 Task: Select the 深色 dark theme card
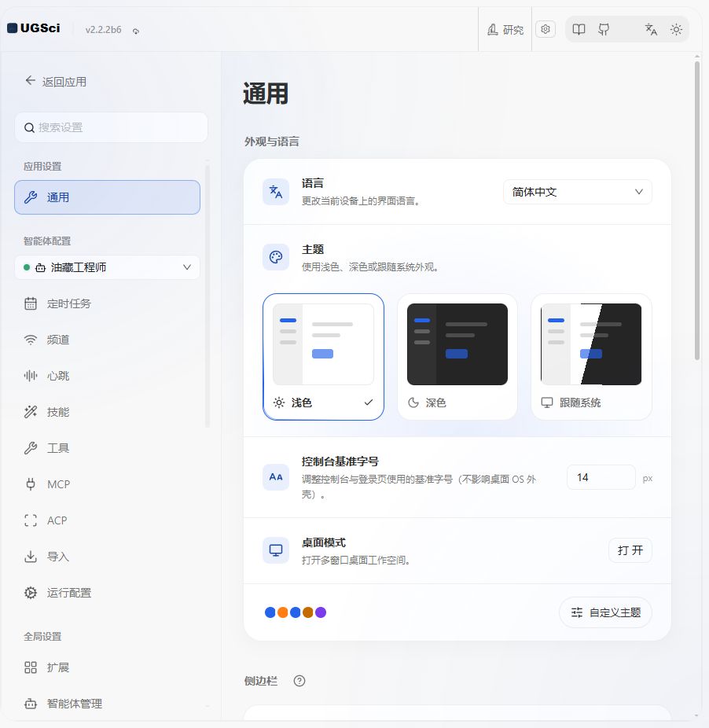pos(457,357)
